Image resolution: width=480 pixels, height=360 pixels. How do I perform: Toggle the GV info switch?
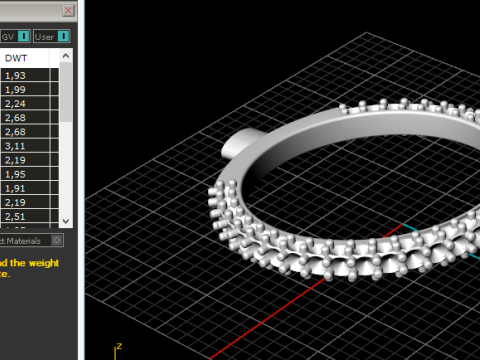pos(23,36)
